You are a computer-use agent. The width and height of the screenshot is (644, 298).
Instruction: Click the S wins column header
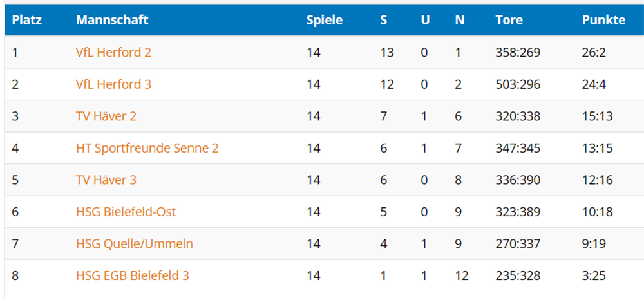click(x=384, y=20)
